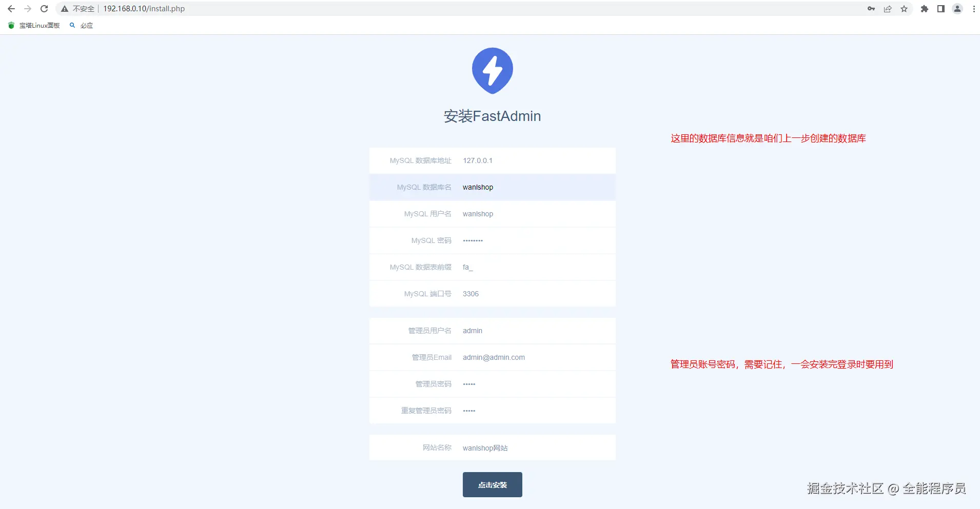Open the browser profile avatar
This screenshot has height=509, width=980.
pos(957,9)
